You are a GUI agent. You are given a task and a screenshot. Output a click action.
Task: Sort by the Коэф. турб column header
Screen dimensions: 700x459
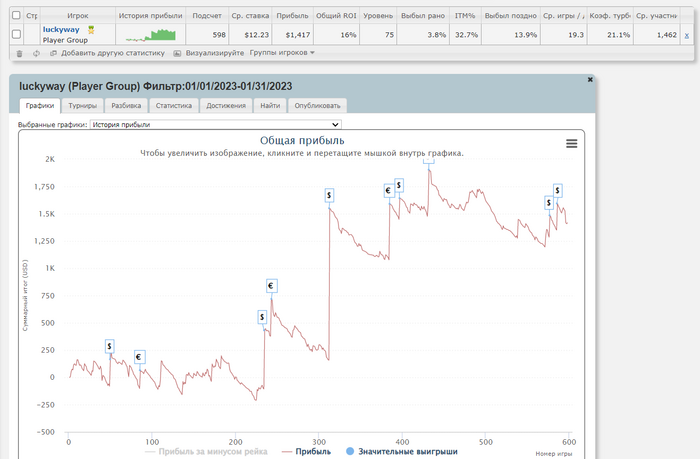610,16
